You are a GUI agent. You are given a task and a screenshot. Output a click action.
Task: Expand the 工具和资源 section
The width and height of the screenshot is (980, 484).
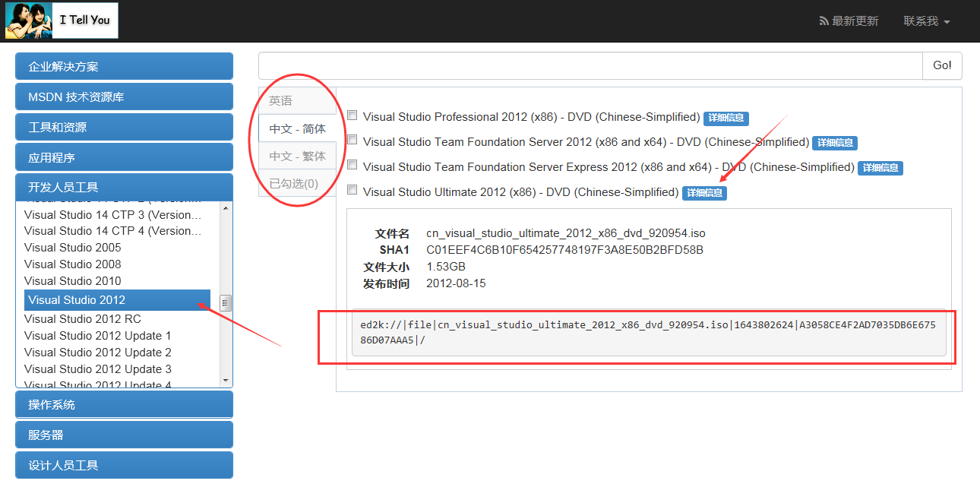point(124,127)
